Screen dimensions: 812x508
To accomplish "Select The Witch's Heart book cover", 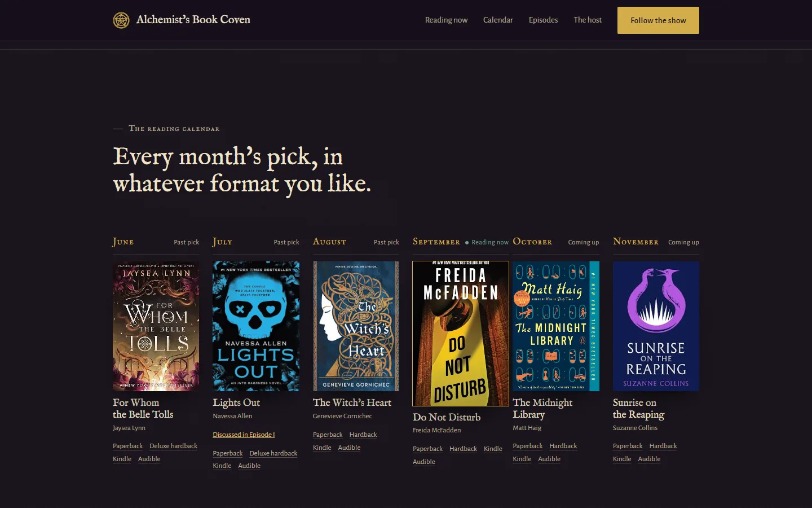I will (356, 326).
